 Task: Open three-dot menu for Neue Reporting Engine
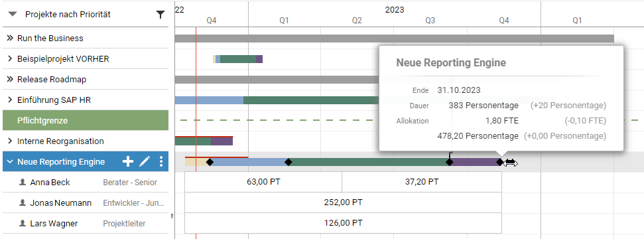(161, 162)
